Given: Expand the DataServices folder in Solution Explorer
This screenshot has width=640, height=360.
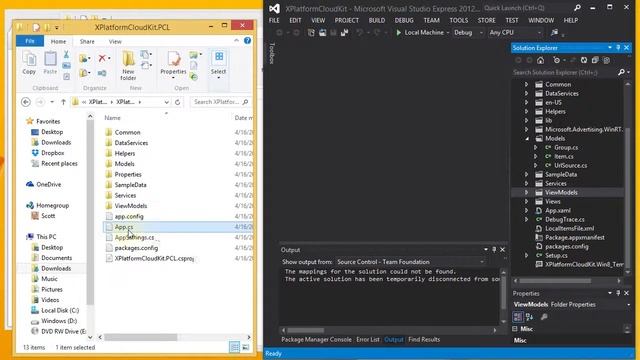Looking at the screenshot, I should tap(527, 93).
